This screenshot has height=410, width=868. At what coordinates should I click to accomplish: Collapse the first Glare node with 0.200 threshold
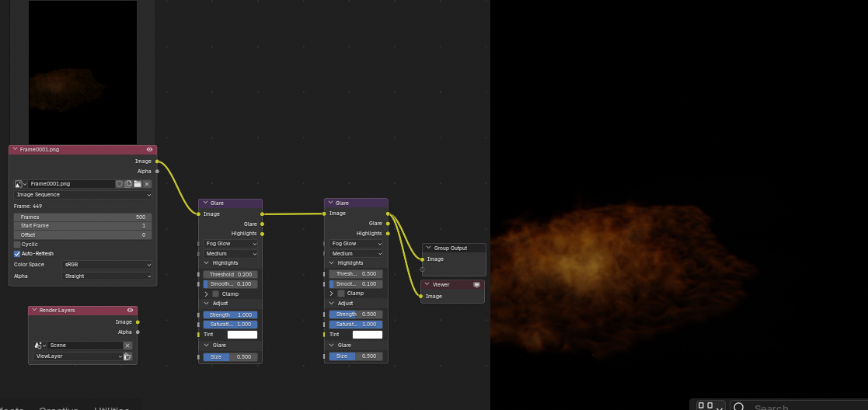pyautogui.click(x=205, y=203)
